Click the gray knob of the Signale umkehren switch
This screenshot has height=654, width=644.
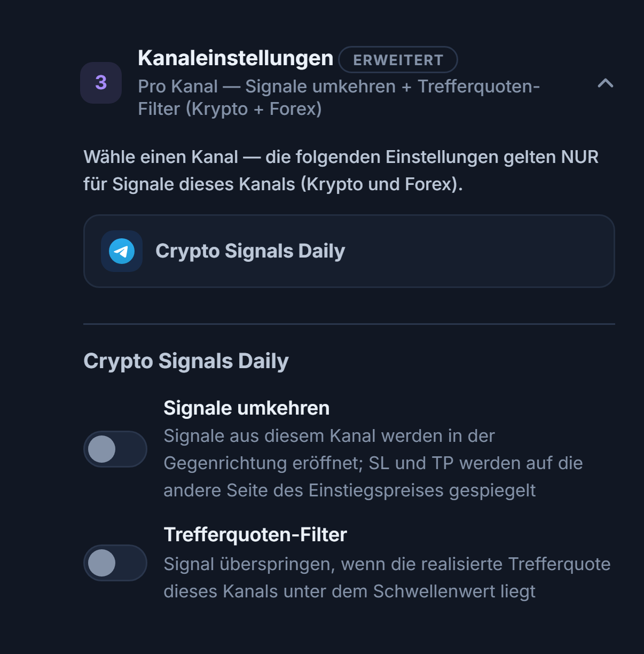(x=101, y=449)
